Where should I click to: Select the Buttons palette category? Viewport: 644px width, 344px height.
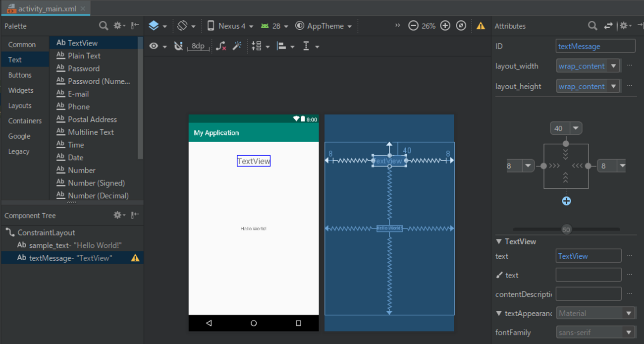tap(20, 75)
